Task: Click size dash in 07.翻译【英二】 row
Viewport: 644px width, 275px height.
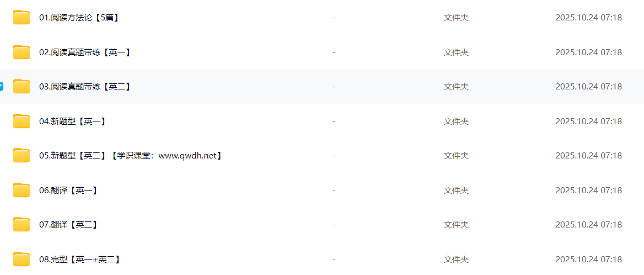Action: pyautogui.click(x=334, y=225)
